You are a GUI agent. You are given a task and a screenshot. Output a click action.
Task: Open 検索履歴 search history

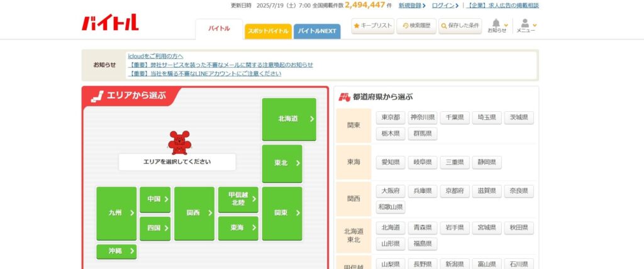coord(416,26)
